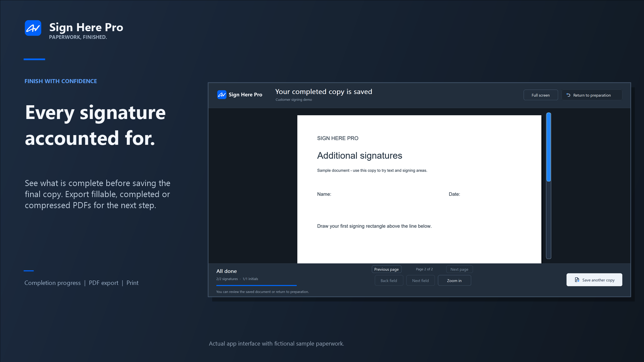
Task: Click the 'Name:' label in document
Action: click(324, 194)
